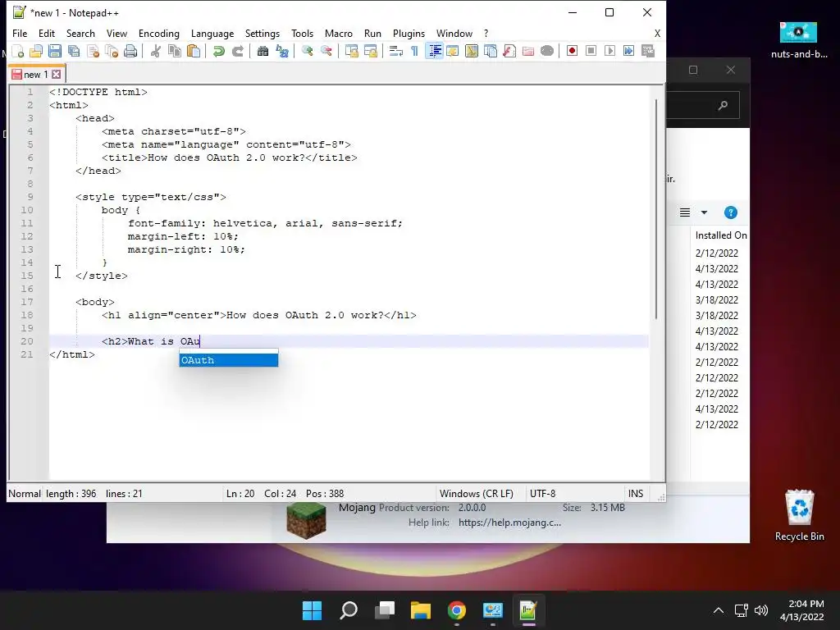This screenshot has height=630, width=840.
Task: Print the document using the printer icon
Action: [x=130, y=51]
